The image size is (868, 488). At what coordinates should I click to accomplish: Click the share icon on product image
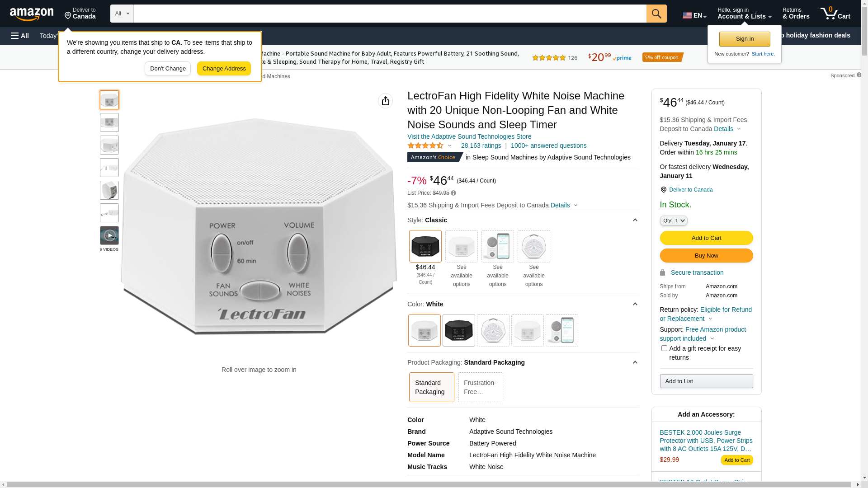[385, 101]
